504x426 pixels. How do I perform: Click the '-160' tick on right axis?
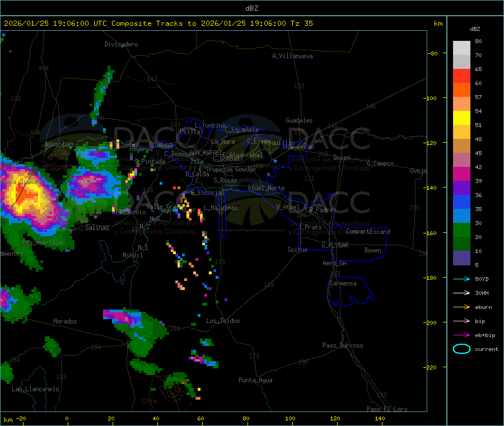pos(431,233)
